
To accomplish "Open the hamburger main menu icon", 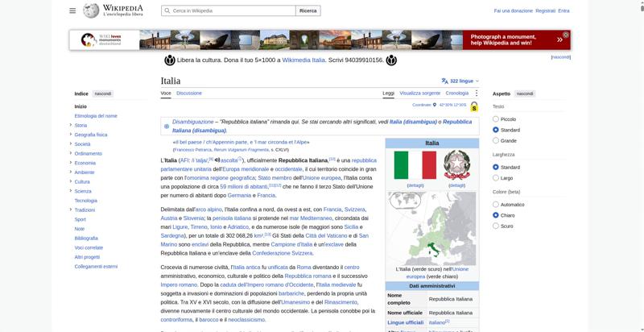I will 72,10.
